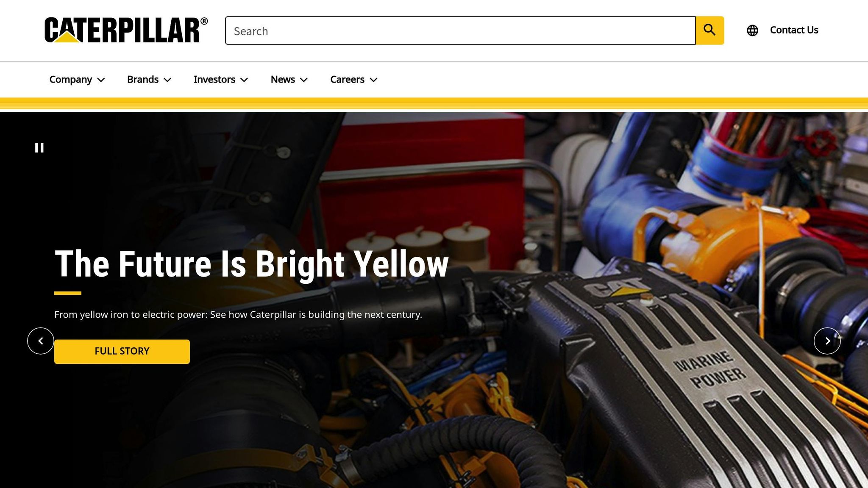
Task: Click the yellow search magnifier button
Action: (x=709, y=30)
